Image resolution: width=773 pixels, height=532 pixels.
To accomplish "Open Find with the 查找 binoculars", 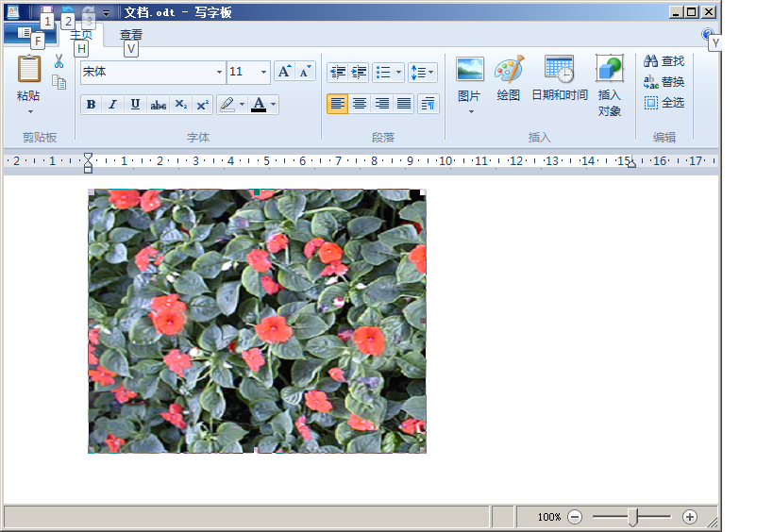I will [x=664, y=61].
